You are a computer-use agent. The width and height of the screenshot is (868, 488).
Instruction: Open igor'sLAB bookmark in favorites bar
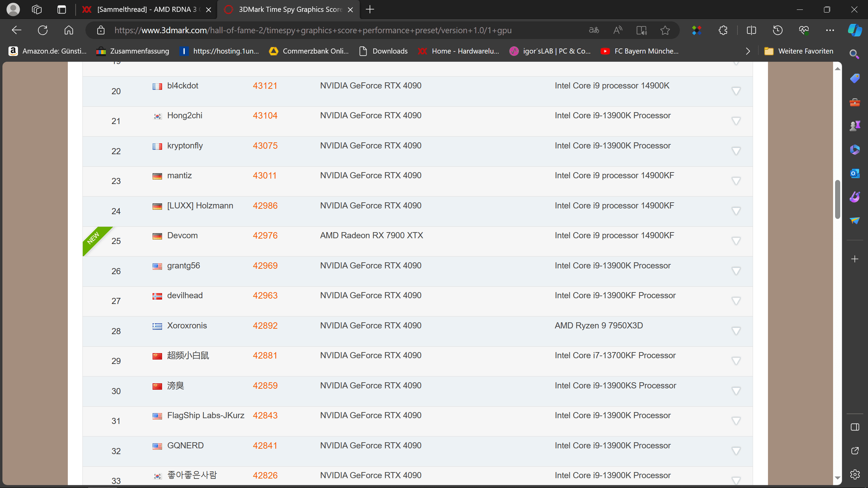(550, 51)
